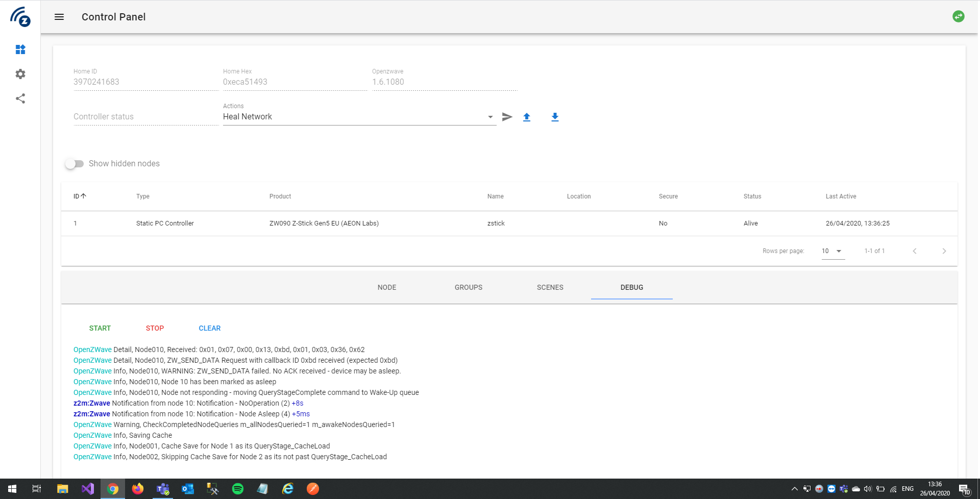
Task: Open the Rows per page dropdown
Action: tap(832, 251)
